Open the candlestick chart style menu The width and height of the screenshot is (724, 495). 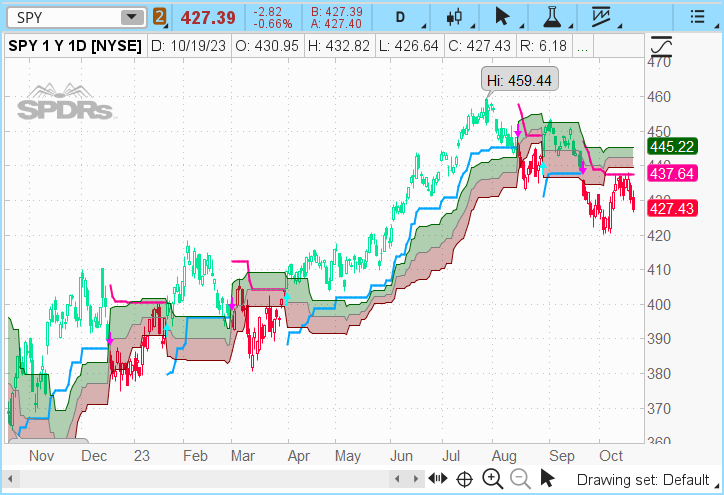click(454, 18)
